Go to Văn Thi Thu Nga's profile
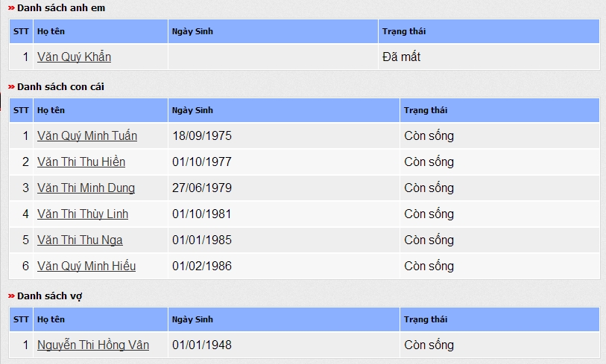Viewport: 606px width, 364px height. (x=80, y=240)
